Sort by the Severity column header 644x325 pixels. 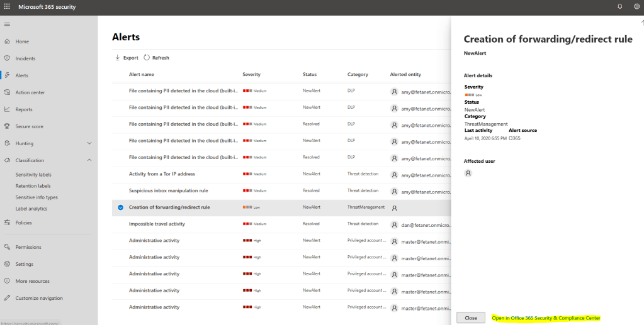(251, 75)
